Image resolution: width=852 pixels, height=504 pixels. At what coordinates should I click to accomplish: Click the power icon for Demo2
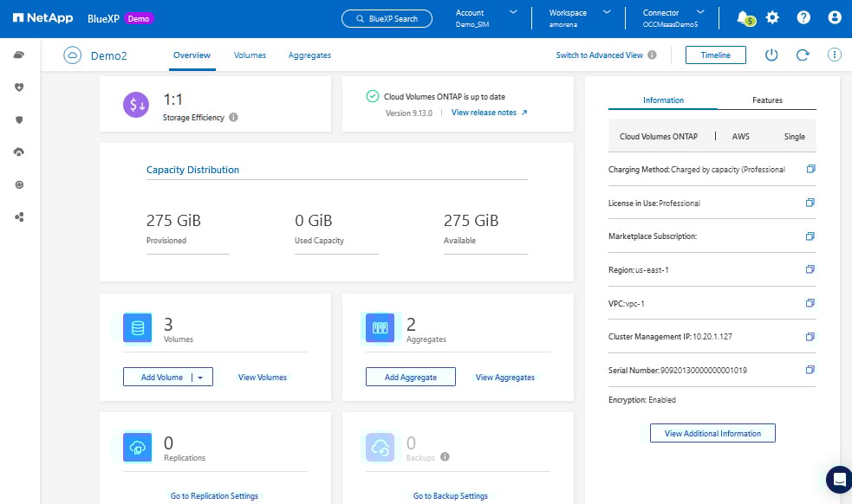[x=771, y=55]
